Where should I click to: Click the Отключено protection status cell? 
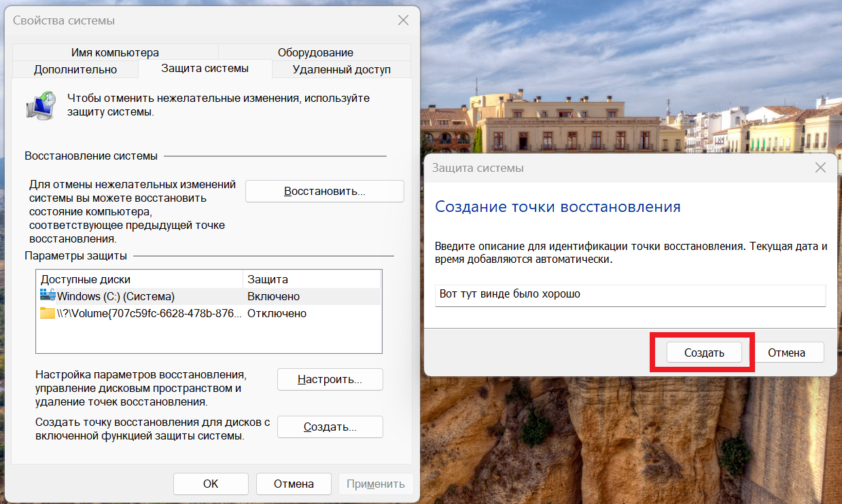[x=277, y=313]
